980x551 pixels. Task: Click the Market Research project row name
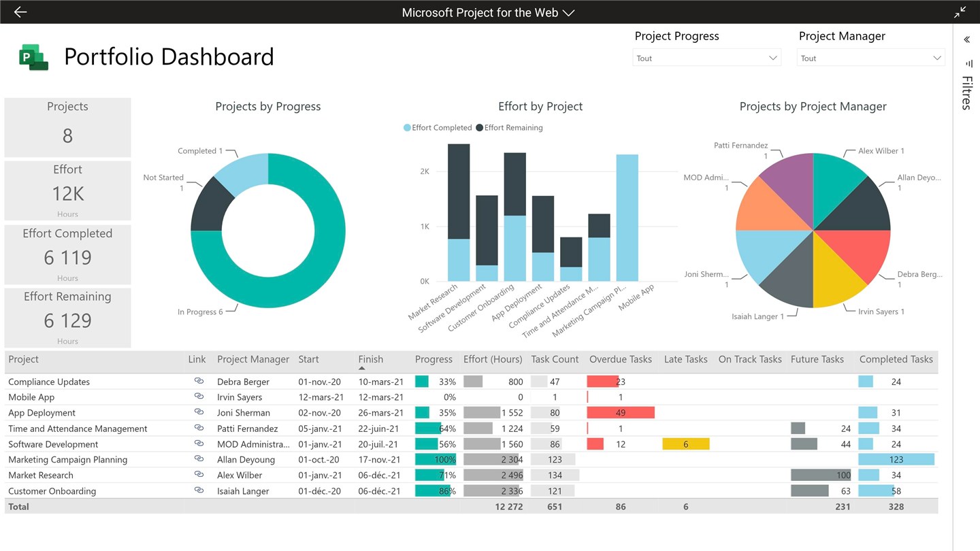[x=41, y=475]
